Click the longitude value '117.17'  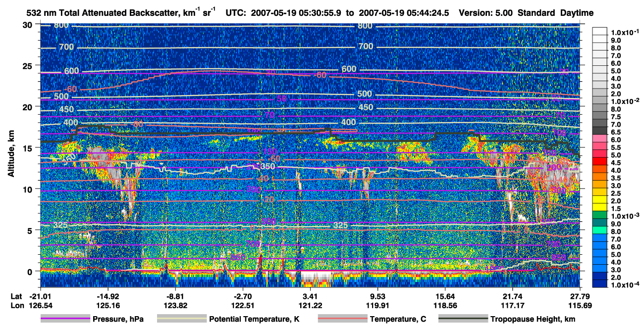(x=513, y=305)
